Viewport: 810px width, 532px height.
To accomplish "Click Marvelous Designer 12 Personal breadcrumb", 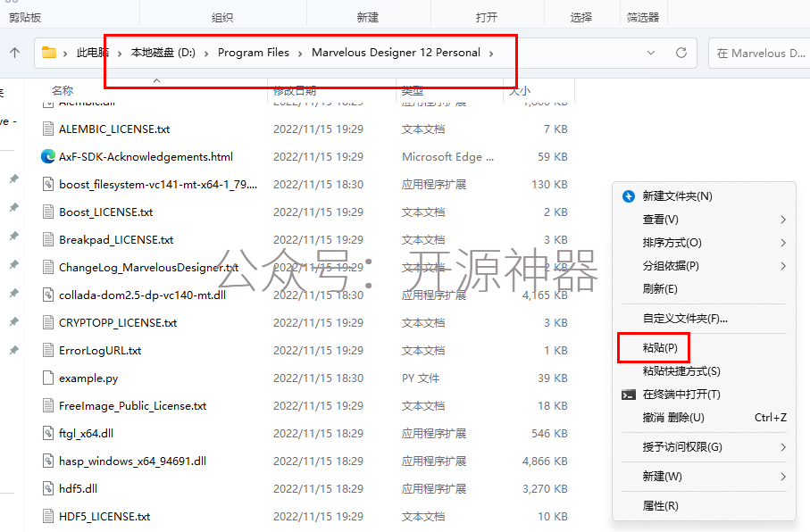I will point(396,53).
